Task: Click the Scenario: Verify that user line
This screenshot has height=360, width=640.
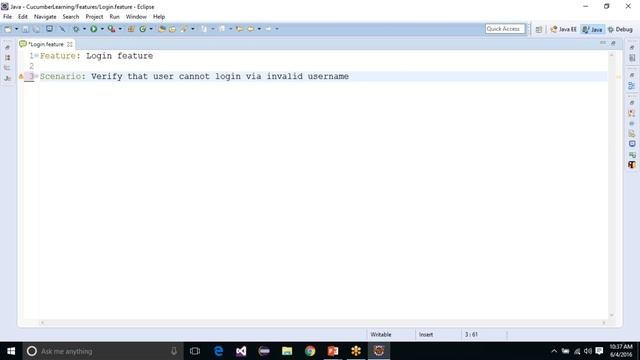Action: coord(194,76)
